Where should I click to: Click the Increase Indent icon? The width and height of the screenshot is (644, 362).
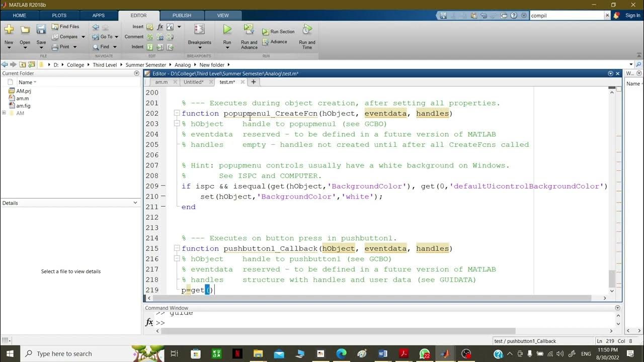160,47
